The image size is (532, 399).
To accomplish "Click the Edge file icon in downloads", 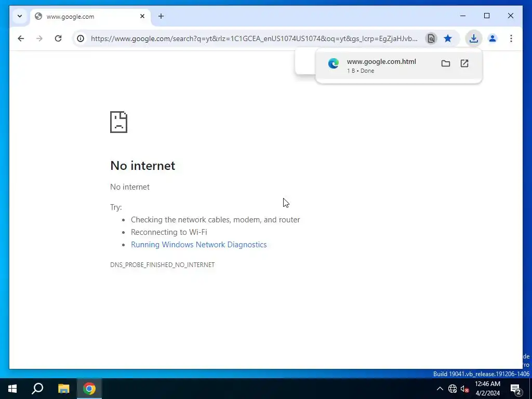I will point(333,63).
